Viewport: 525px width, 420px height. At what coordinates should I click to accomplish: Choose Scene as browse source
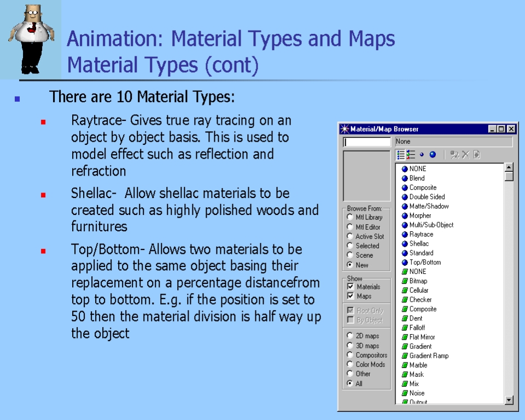(x=350, y=255)
